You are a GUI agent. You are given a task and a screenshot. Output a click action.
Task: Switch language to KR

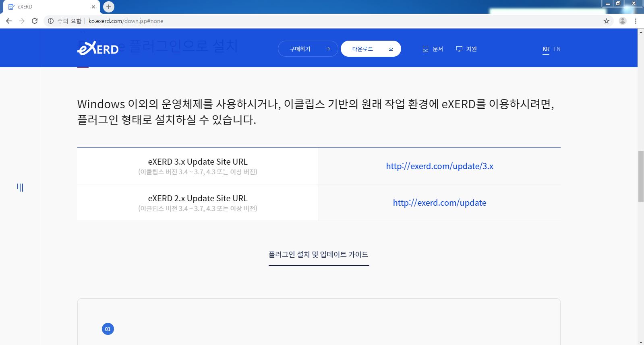point(546,49)
